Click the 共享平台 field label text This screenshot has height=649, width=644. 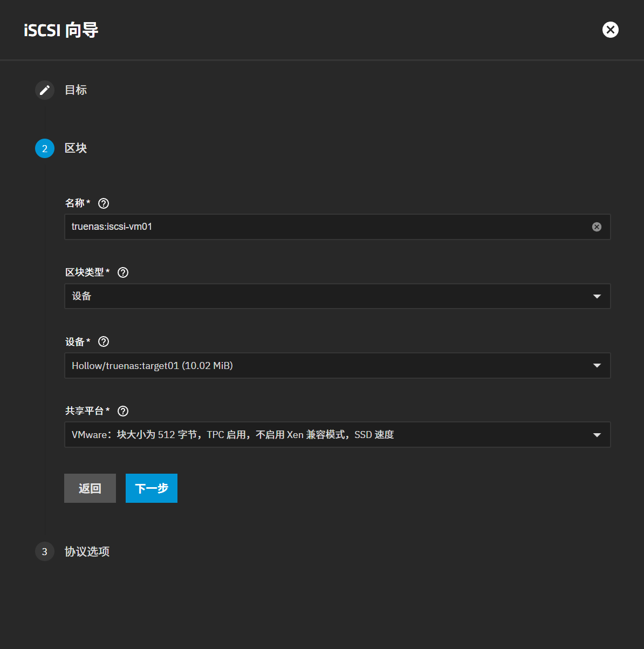(85, 411)
